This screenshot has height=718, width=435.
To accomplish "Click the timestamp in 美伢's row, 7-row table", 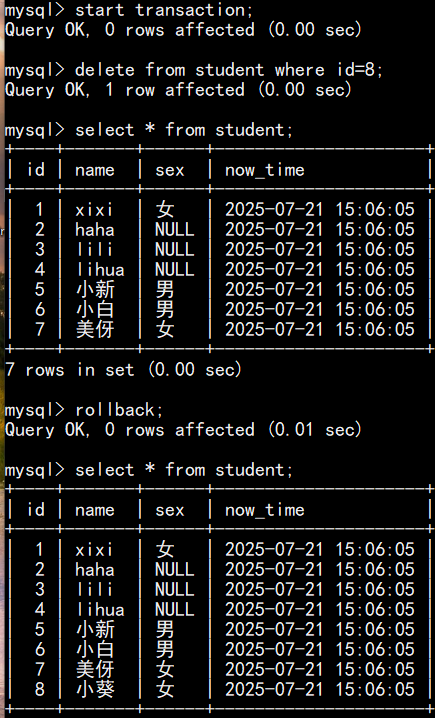I will tap(320, 330).
